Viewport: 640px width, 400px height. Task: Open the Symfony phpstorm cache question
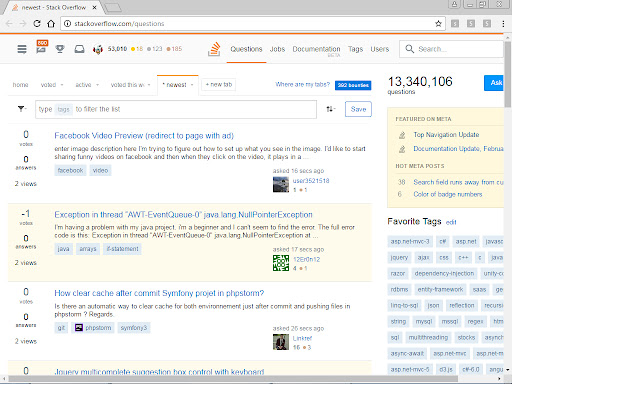(x=159, y=293)
